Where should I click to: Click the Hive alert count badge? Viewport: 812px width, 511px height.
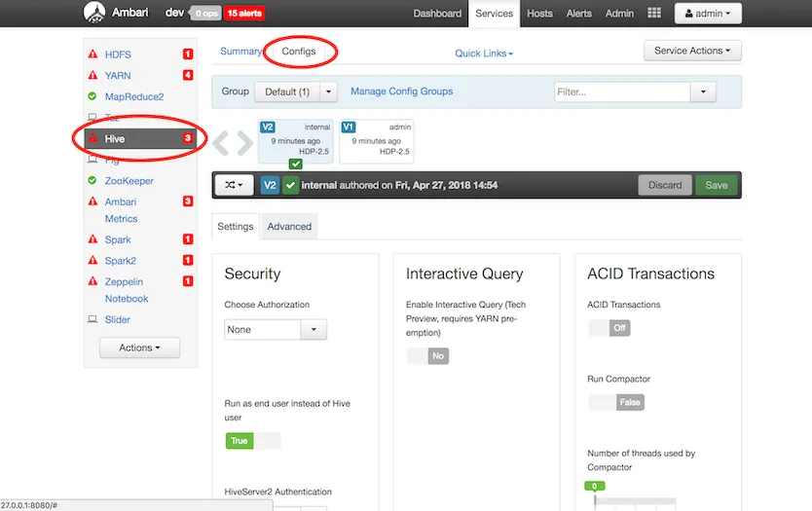tap(188, 138)
